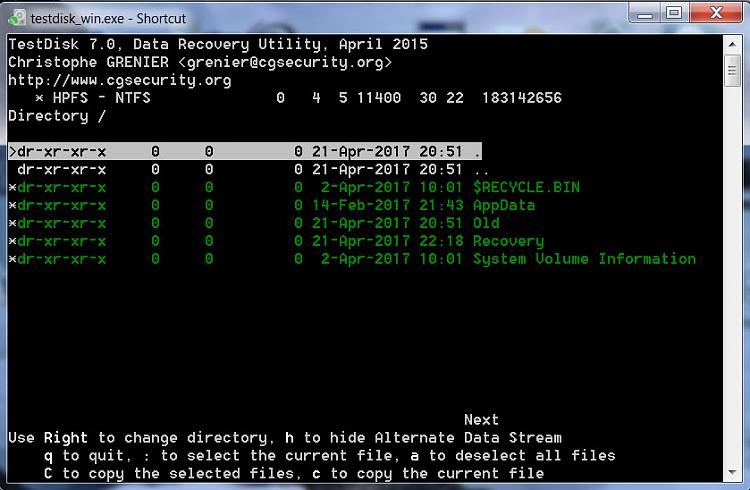Click the vertical scrollbar thumb
The image size is (750, 490).
[x=732, y=70]
